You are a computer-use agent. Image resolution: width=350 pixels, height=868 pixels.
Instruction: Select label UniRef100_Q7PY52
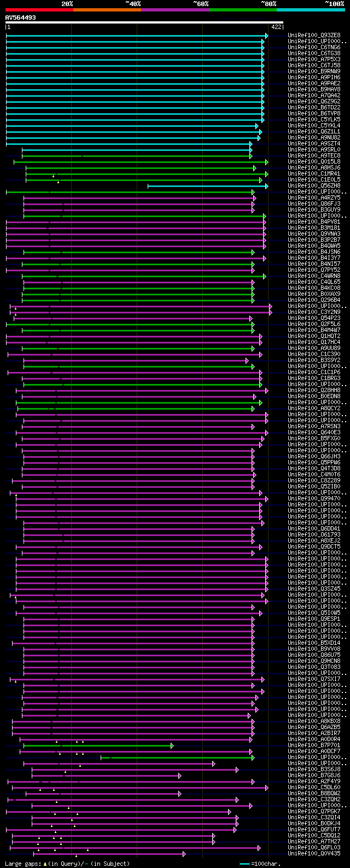click(314, 270)
